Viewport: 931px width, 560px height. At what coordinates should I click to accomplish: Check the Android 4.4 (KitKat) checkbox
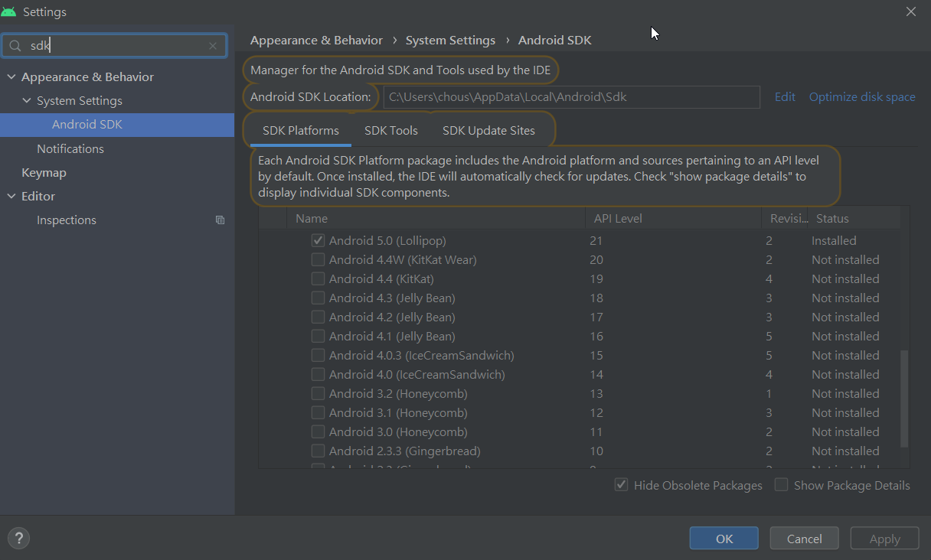(x=318, y=278)
